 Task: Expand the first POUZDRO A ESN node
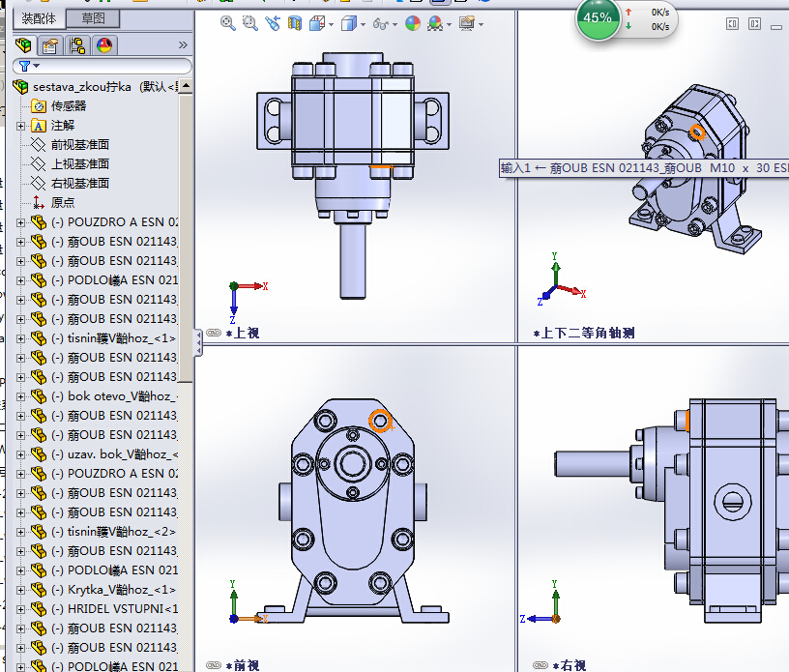20,222
